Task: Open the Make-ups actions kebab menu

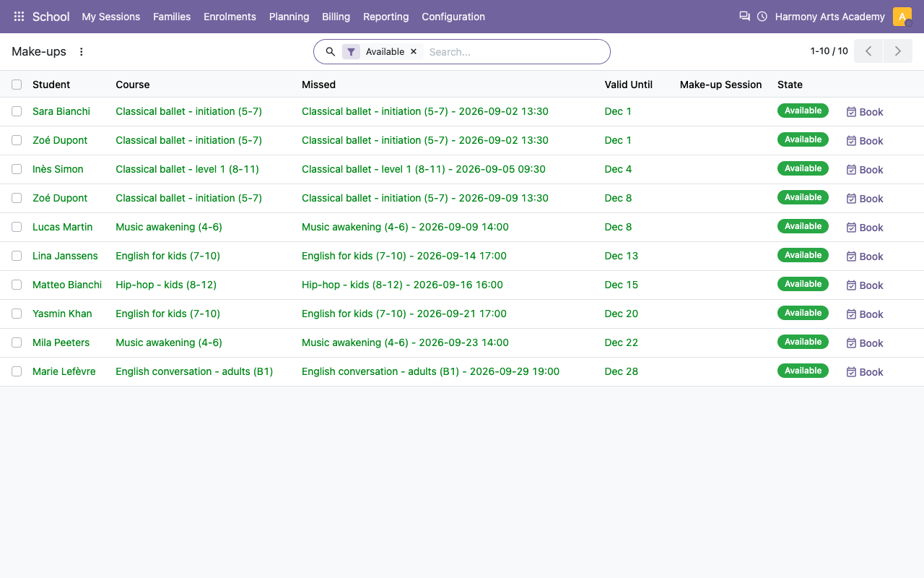Action: (x=82, y=52)
